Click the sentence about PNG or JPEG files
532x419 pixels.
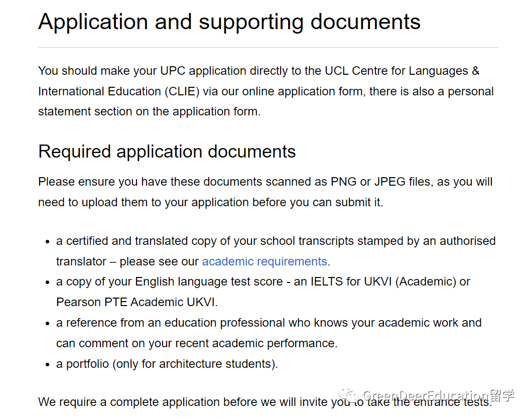click(265, 182)
